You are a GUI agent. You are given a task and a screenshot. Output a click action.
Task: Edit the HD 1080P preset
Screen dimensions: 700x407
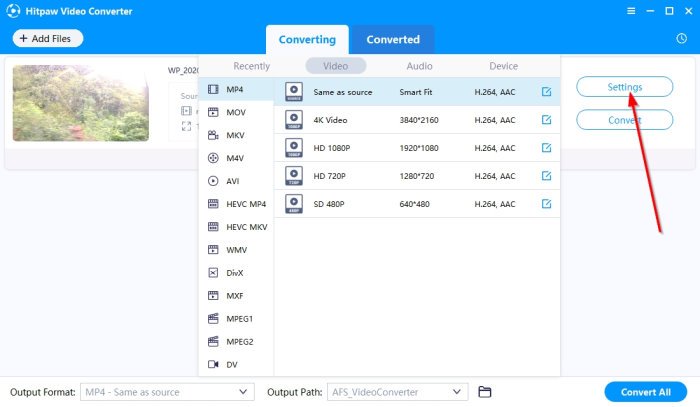(x=546, y=148)
